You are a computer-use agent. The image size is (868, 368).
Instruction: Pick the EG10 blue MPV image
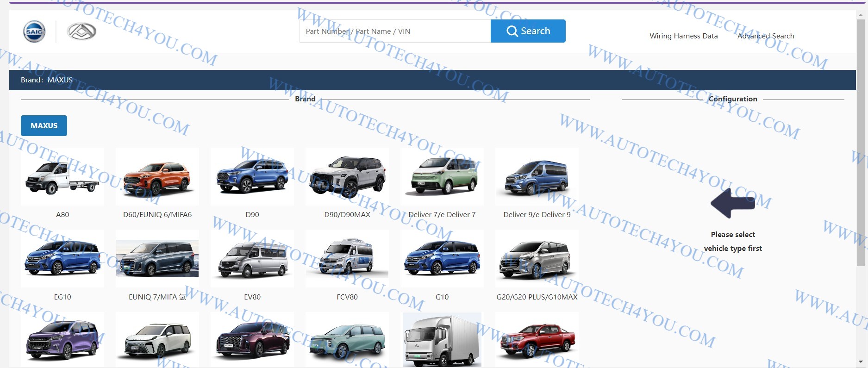(x=62, y=259)
